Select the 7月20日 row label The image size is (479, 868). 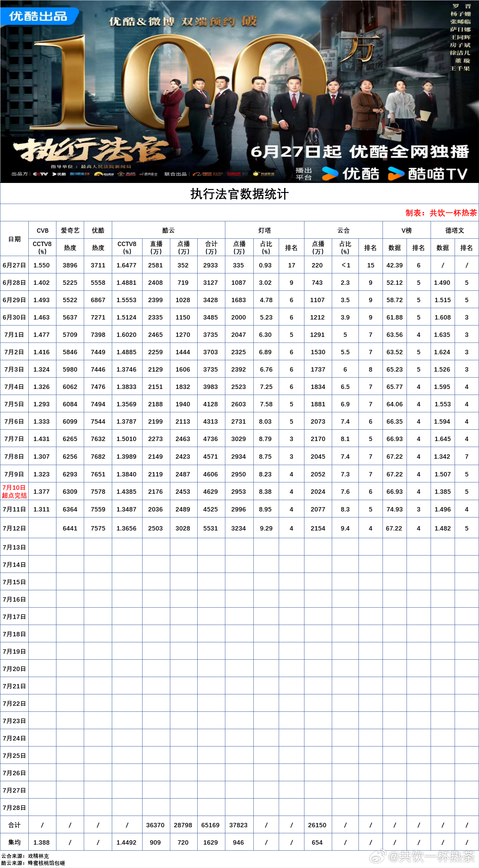tap(14, 669)
